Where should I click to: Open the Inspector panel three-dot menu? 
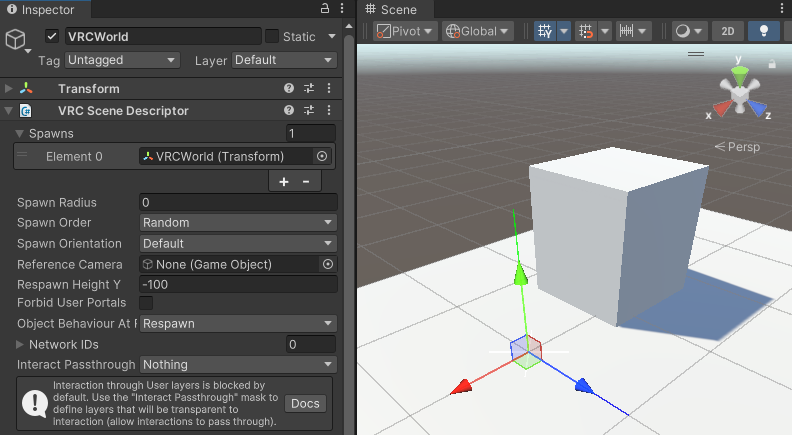point(342,9)
